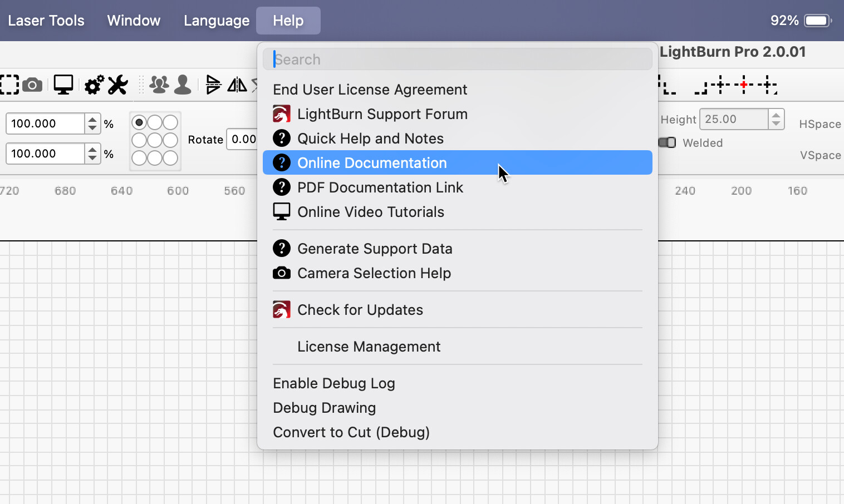Open the Language menu
This screenshot has width=844, height=504.
(x=217, y=20)
